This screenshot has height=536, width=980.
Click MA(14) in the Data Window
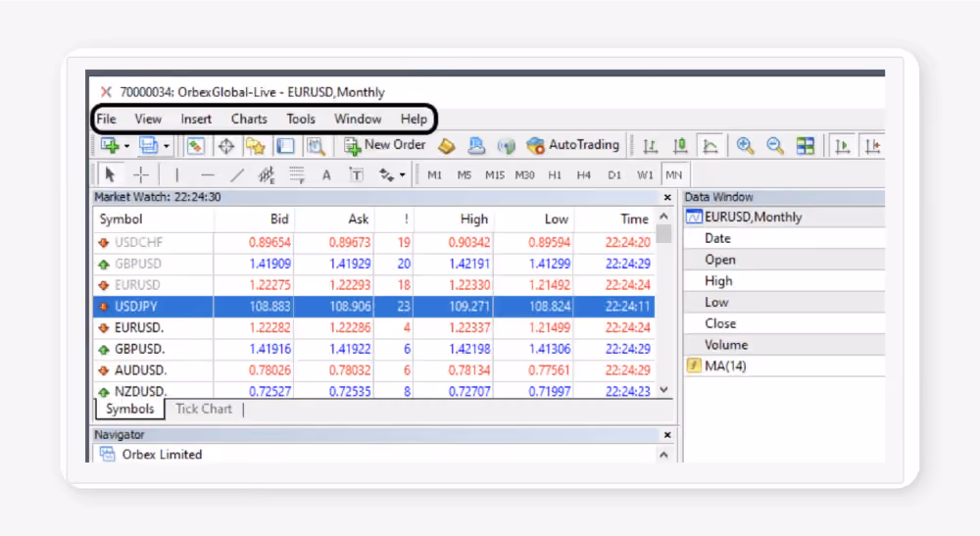725,366
